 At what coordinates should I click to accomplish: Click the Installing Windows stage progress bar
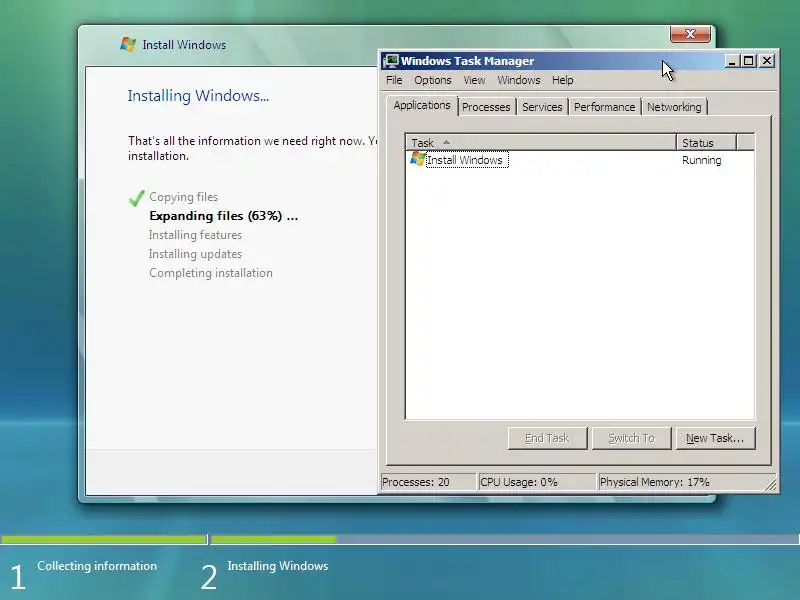tap(505, 539)
